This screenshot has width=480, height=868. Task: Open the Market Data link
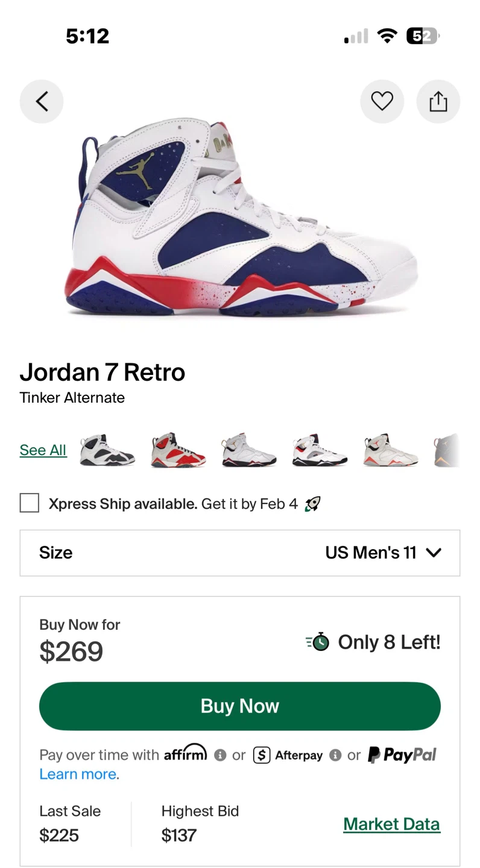391,824
